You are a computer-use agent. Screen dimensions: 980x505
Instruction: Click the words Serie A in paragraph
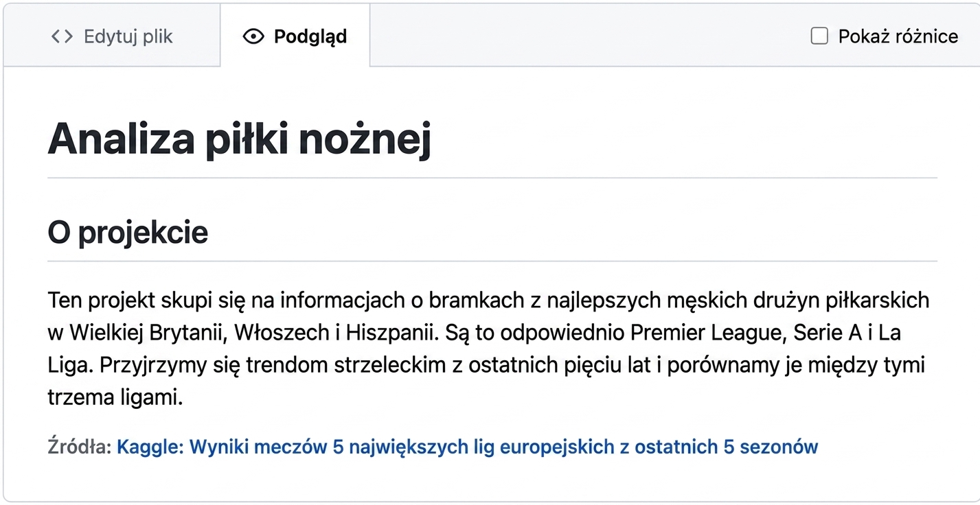point(828,333)
